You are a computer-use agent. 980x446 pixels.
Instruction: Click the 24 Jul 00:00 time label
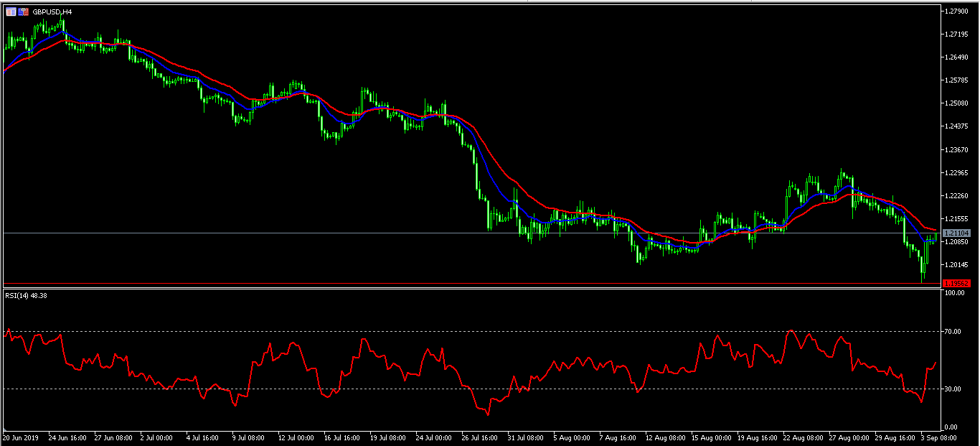coord(433,437)
